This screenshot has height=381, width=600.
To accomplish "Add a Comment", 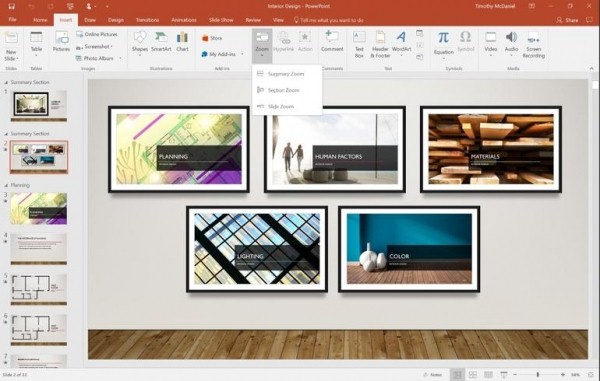I will click(332, 42).
